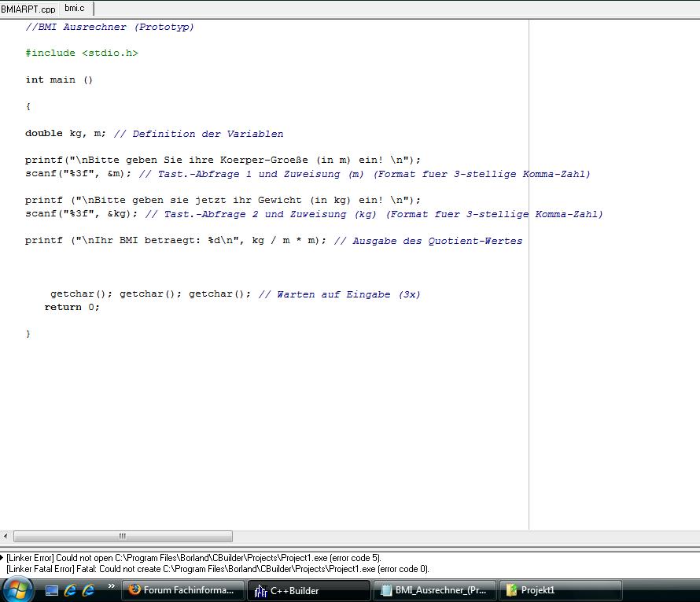Click the Show Desktop quick launch icon
This screenshot has height=602, width=700.
point(52,590)
